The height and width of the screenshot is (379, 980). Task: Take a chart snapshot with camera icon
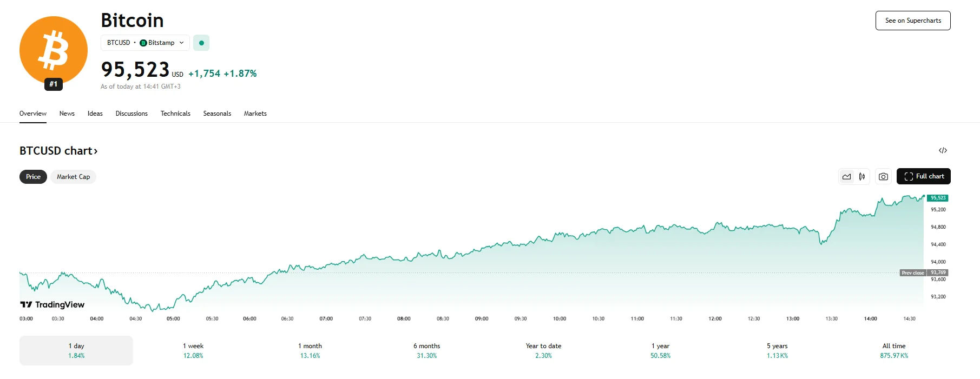tap(883, 177)
